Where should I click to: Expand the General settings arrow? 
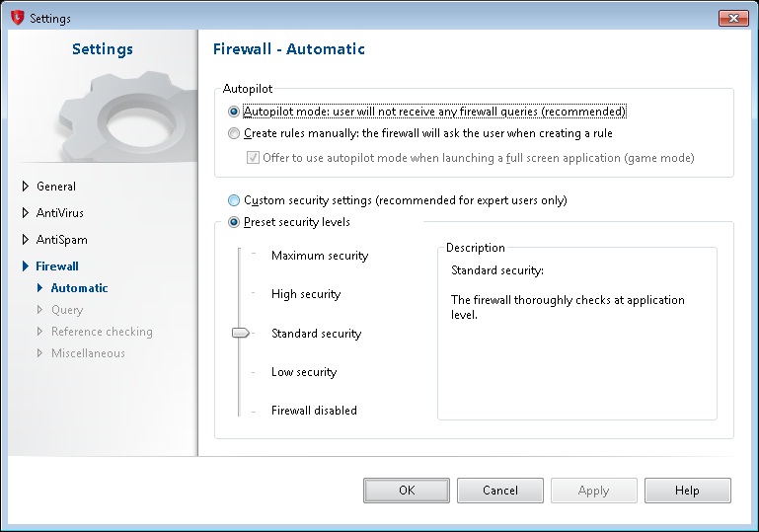(x=26, y=187)
